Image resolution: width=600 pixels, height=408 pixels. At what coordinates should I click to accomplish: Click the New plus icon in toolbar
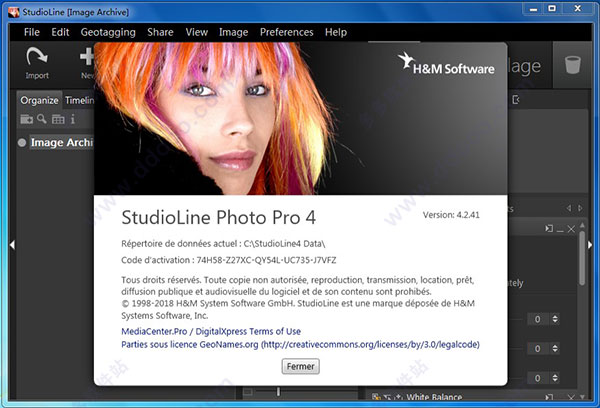click(87, 57)
